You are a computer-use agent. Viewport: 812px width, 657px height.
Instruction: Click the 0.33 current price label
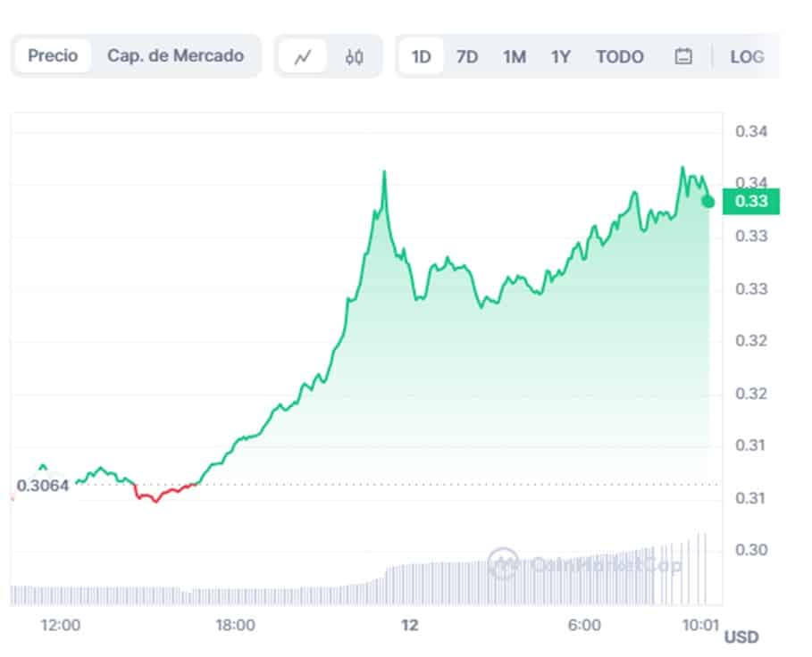pos(751,202)
